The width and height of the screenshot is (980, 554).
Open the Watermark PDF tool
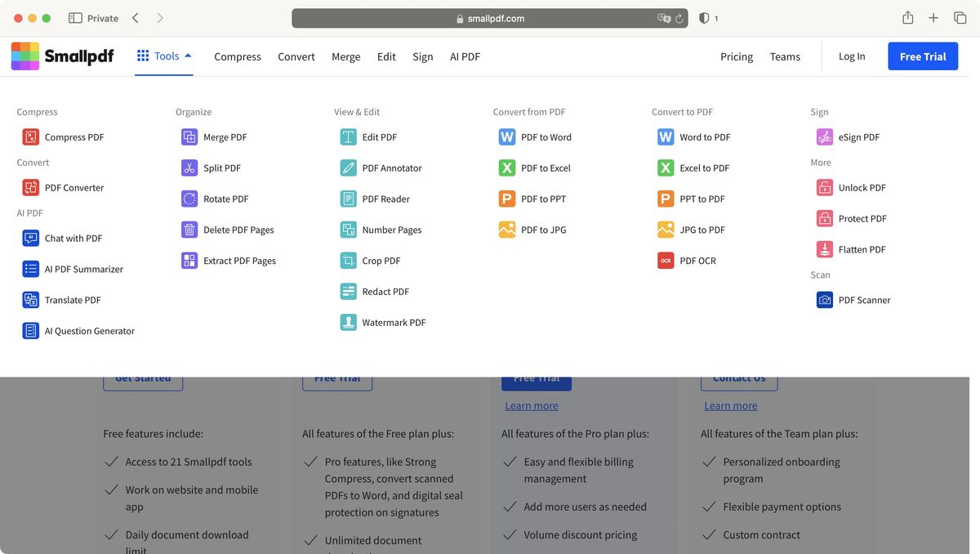pos(394,322)
